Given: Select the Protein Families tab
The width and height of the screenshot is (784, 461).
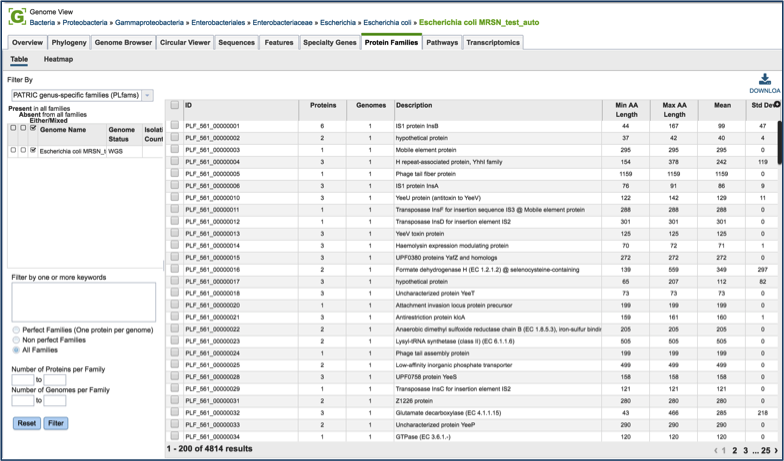Looking at the screenshot, I should [x=392, y=42].
